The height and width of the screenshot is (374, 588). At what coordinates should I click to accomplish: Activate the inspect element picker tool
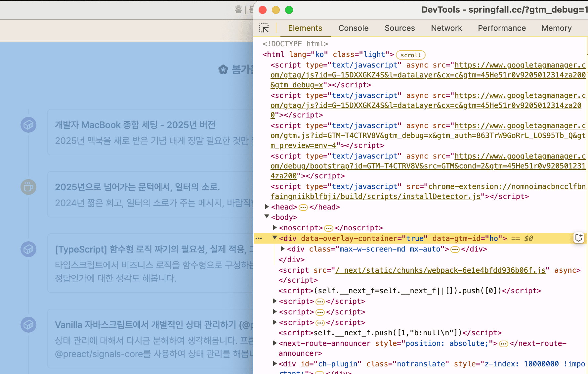264,28
